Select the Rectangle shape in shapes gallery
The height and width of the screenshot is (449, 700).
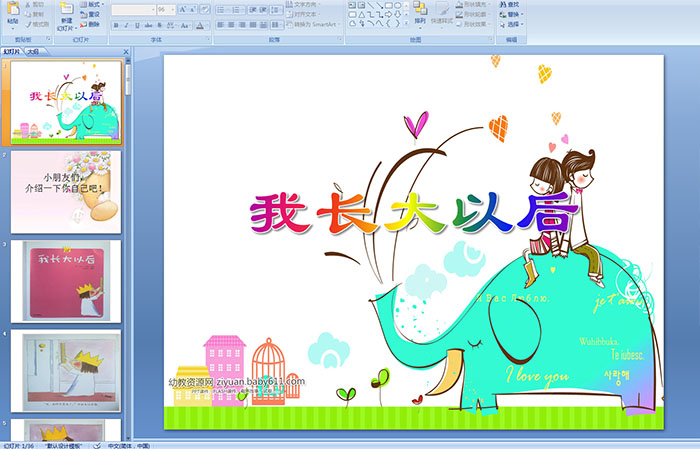click(389, 5)
